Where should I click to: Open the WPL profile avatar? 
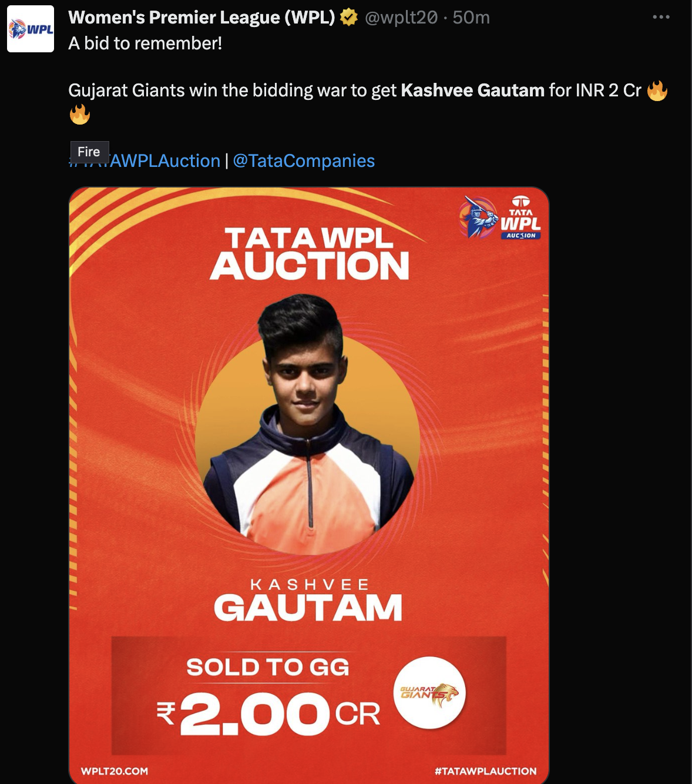pos(31,29)
